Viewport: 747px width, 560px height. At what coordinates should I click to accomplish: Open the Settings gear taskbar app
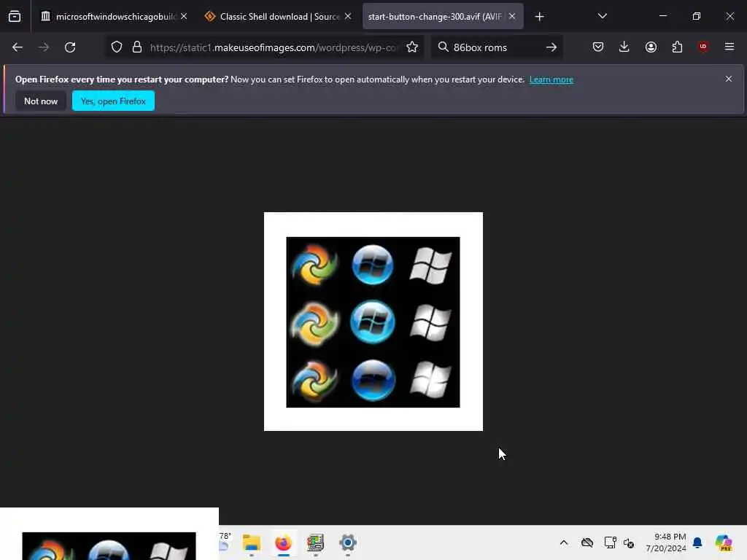tap(348, 542)
